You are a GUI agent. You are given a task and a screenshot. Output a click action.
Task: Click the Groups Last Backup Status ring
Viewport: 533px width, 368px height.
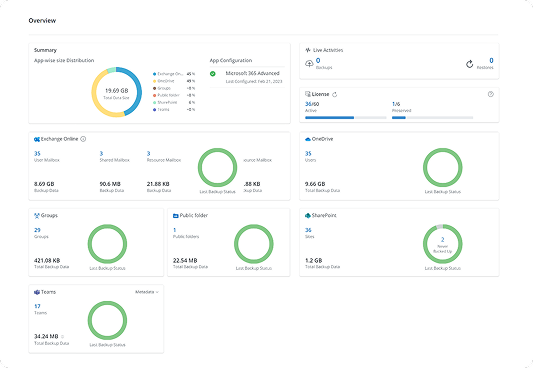coord(107,244)
